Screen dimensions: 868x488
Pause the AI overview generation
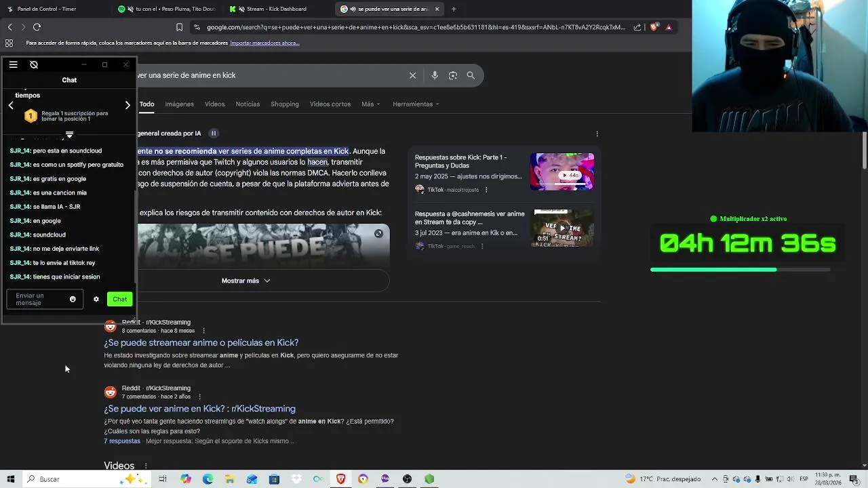(213, 134)
